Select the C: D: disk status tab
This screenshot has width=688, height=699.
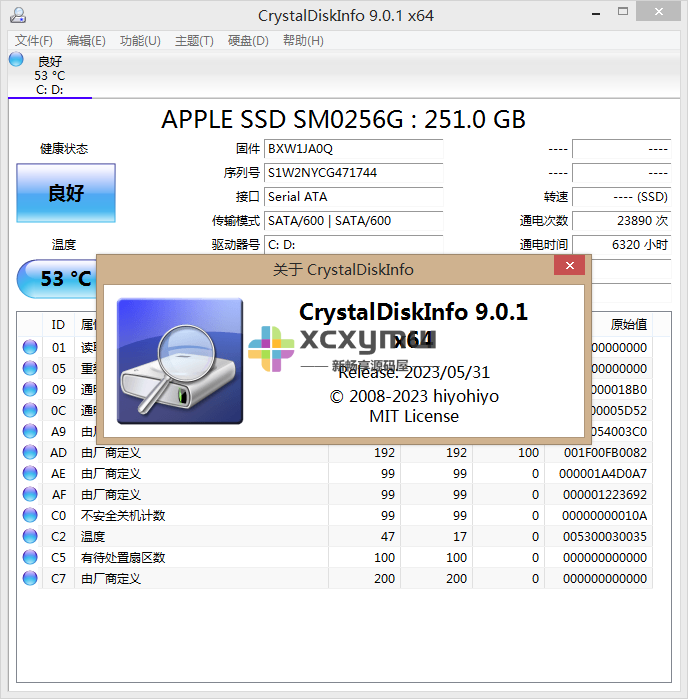click(x=49, y=74)
